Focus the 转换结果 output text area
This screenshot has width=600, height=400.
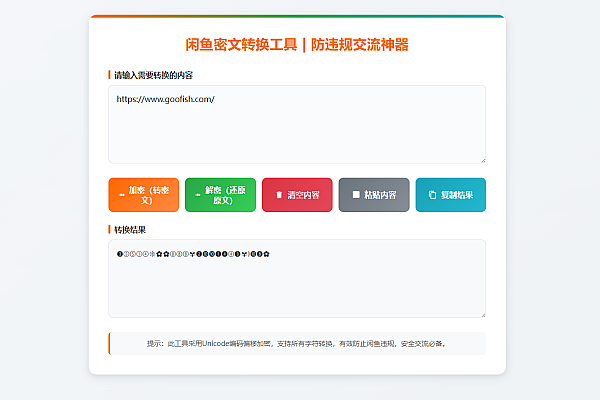(x=297, y=279)
